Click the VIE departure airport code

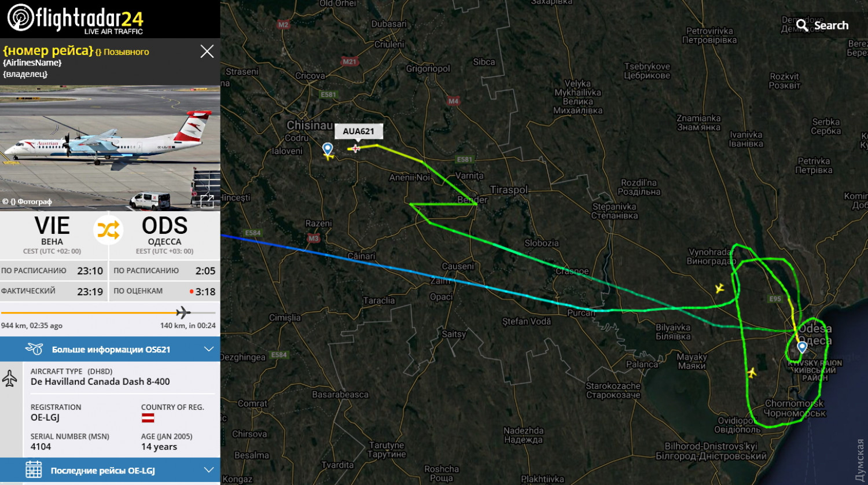pyautogui.click(x=52, y=226)
